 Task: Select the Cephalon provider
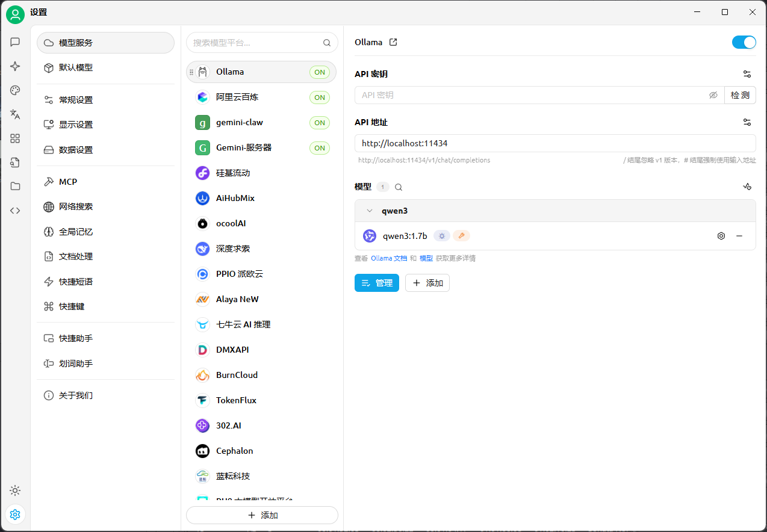pyautogui.click(x=261, y=451)
